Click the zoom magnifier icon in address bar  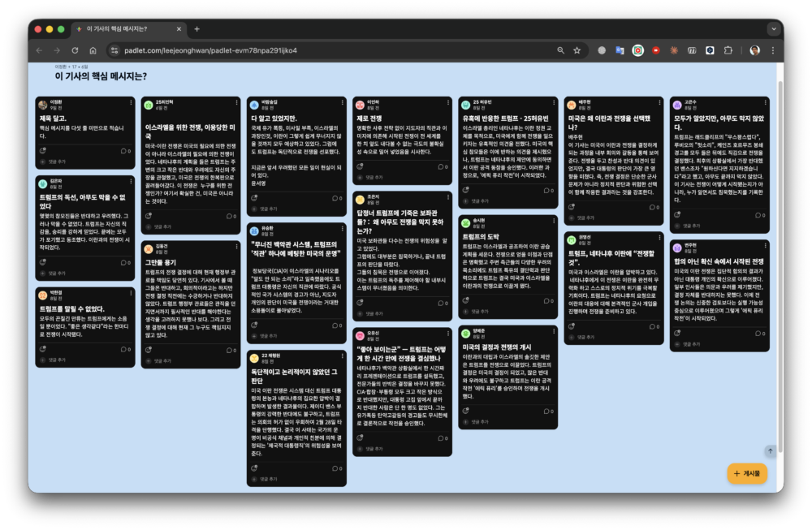(x=560, y=50)
